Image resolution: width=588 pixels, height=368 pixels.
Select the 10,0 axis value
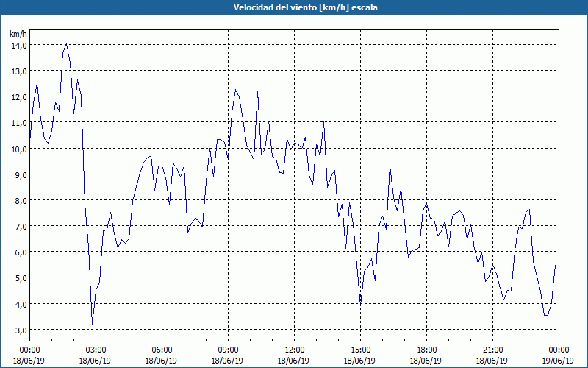coord(19,149)
